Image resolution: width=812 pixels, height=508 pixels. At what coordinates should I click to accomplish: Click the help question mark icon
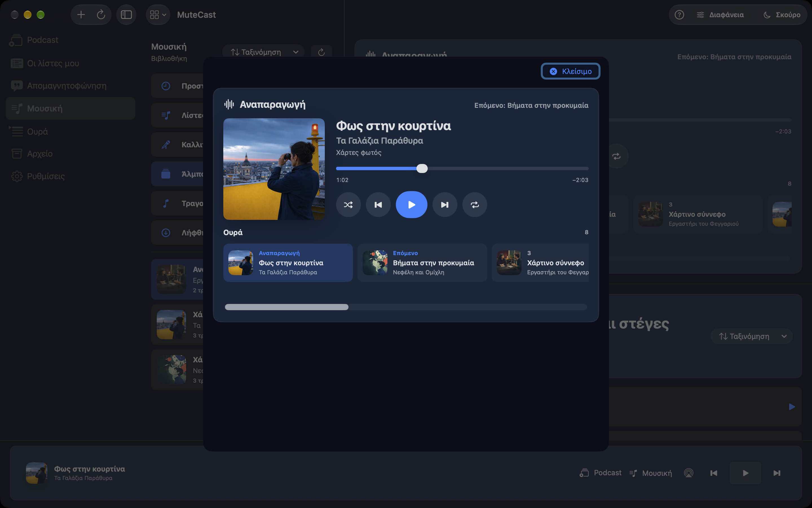coord(679,15)
